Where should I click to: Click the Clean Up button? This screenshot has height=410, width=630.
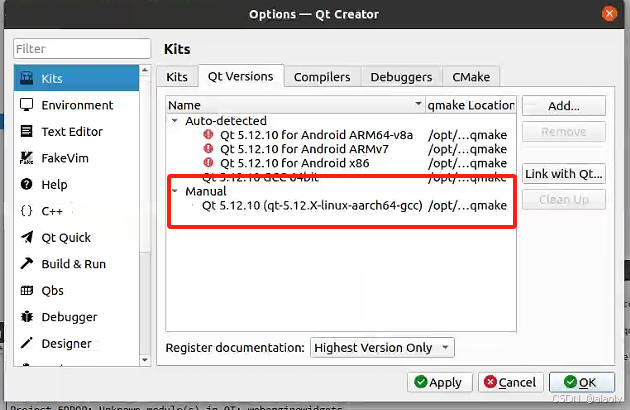(x=564, y=199)
